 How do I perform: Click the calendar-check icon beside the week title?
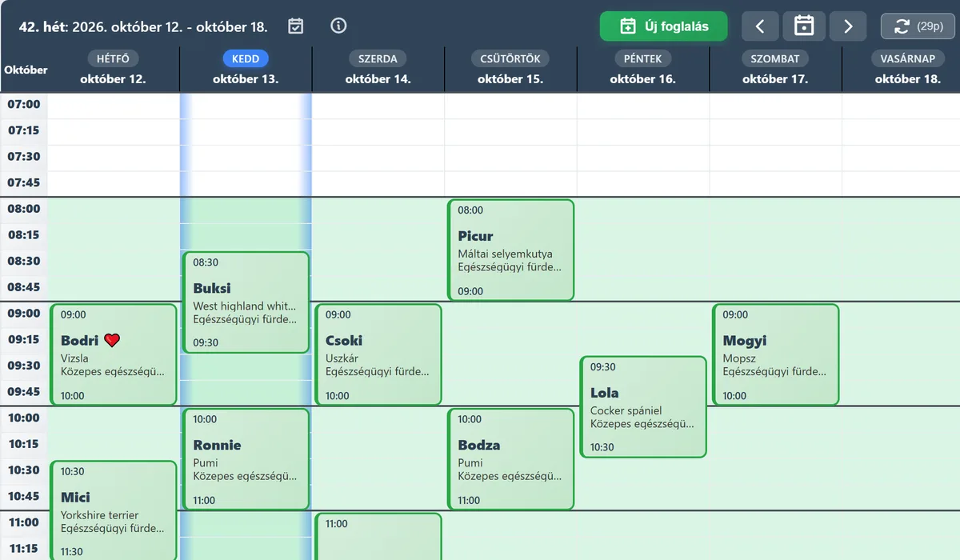pos(296,26)
